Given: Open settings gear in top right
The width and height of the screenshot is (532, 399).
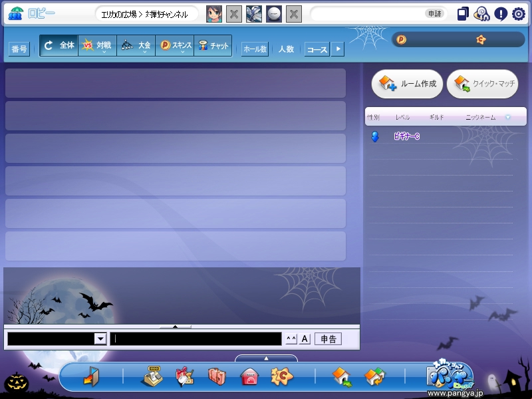Looking at the screenshot, I should click(519, 14).
